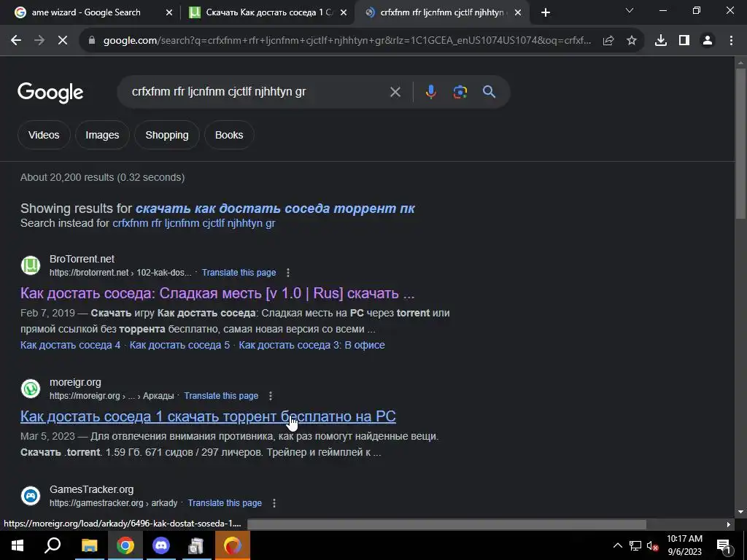Click the BroTorrent.net site favicon
Image resolution: width=747 pixels, height=560 pixels.
pyautogui.click(x=31, y=265)
